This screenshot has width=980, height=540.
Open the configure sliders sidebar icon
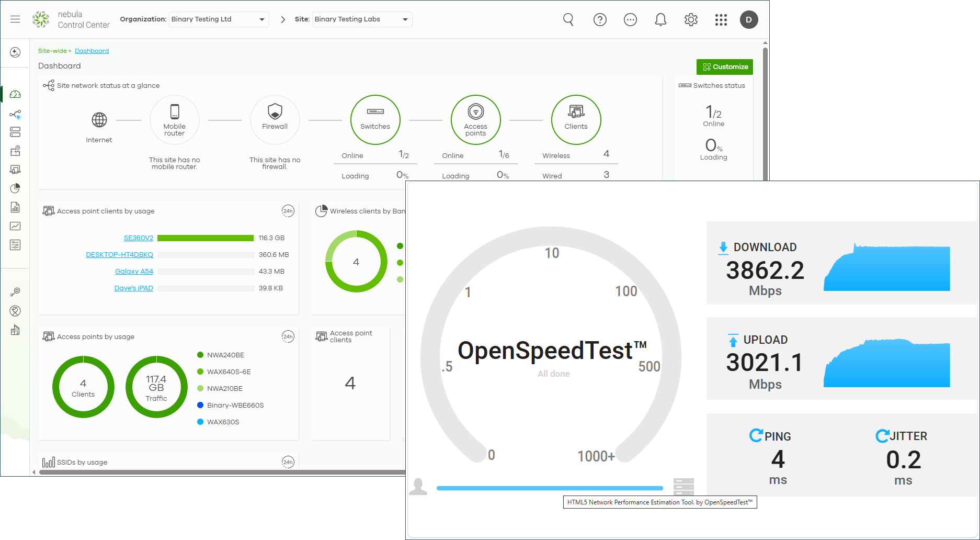pyautogui.click(x=15, y=245)
